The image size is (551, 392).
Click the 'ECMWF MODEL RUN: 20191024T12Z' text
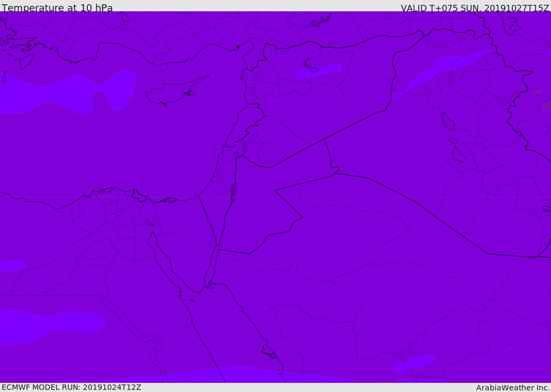72,387
